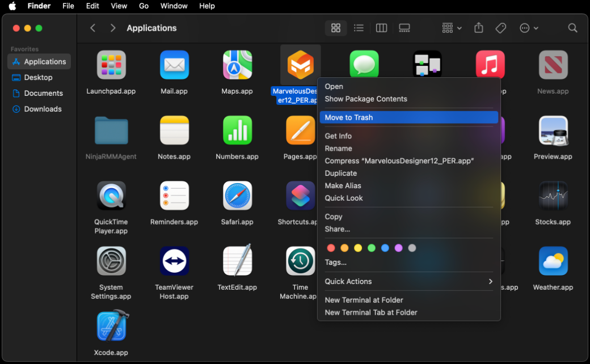Apply the purple tag color

click(x=398, y=248)
